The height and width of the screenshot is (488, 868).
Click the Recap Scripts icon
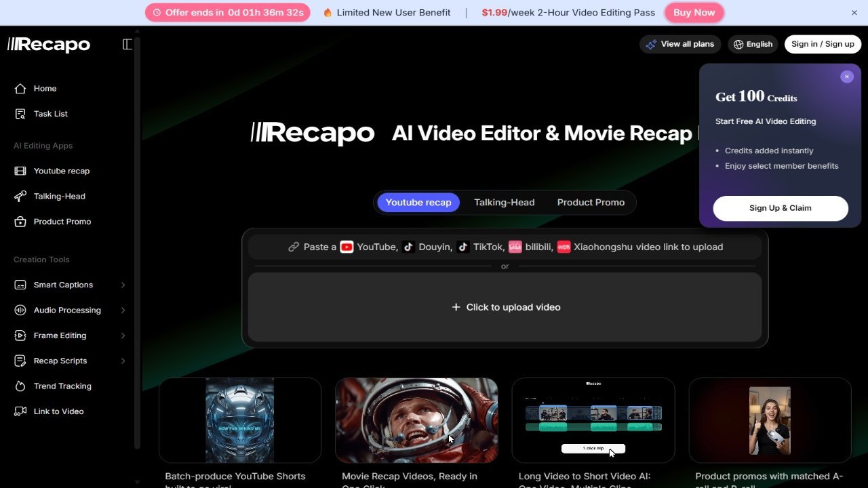click(x=20, y=361)
